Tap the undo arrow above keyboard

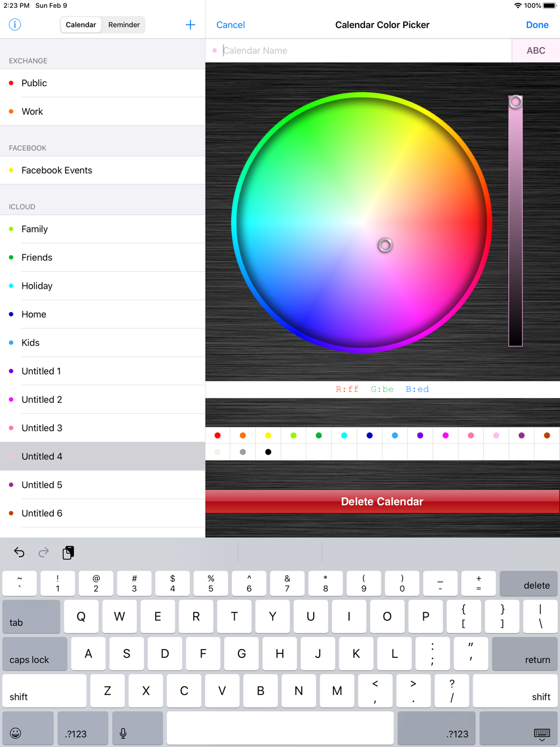pyautogui.click(x=19, y=553)
